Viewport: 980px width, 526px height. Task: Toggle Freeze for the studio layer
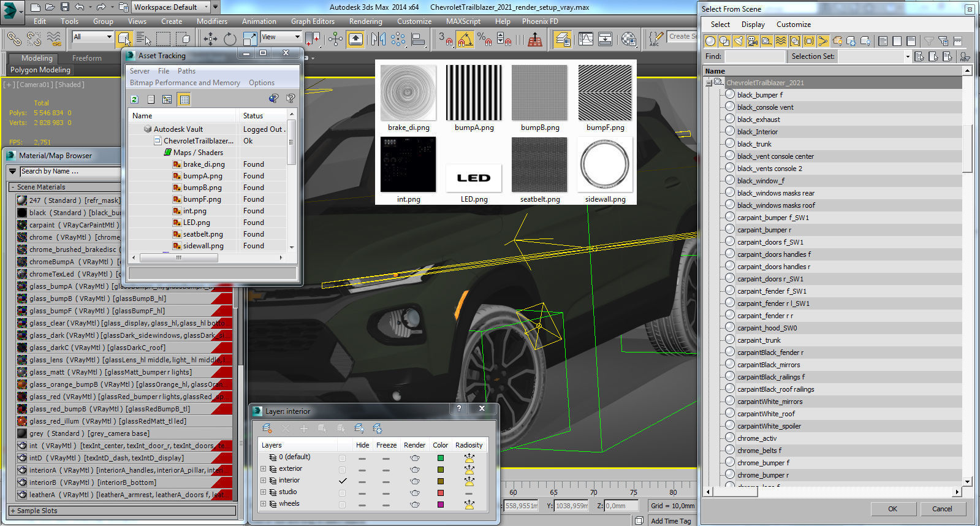click(x=386, y=493)
